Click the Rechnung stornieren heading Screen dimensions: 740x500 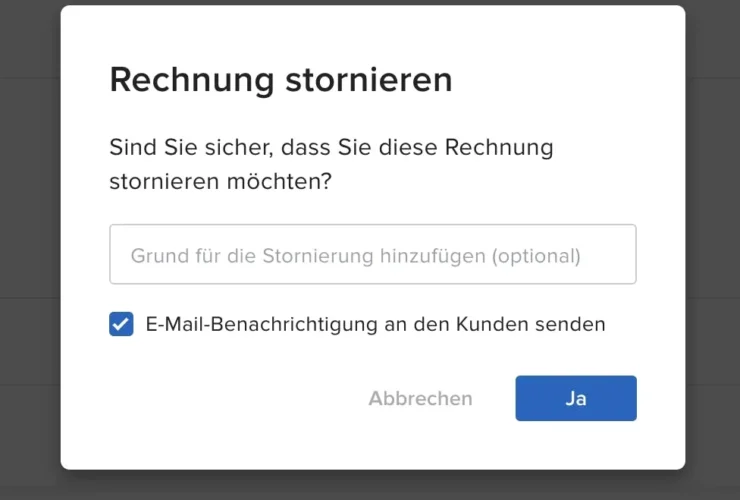pyautogui.click(x=281, y=80)
